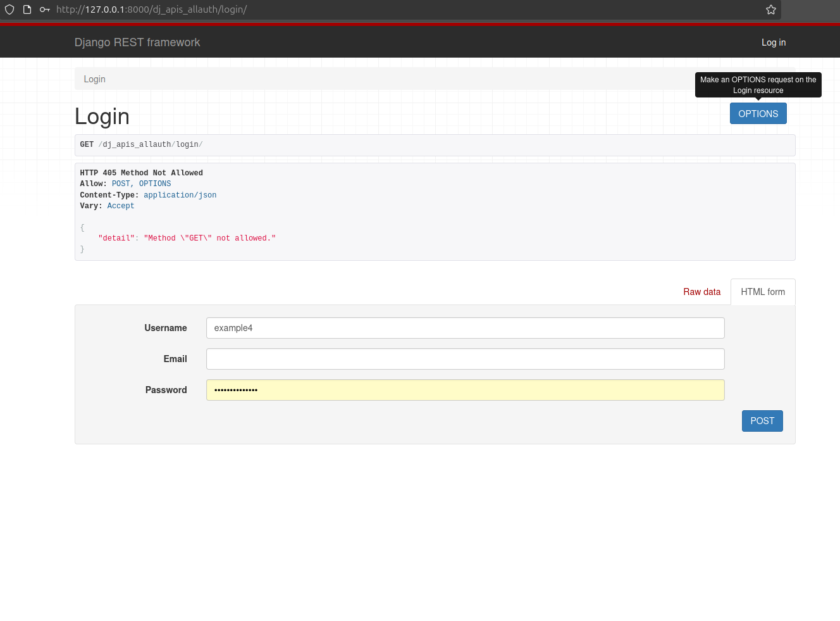The image size is (840, 621).
Task: Click the application/json content type link
Action: coord(180,195)
